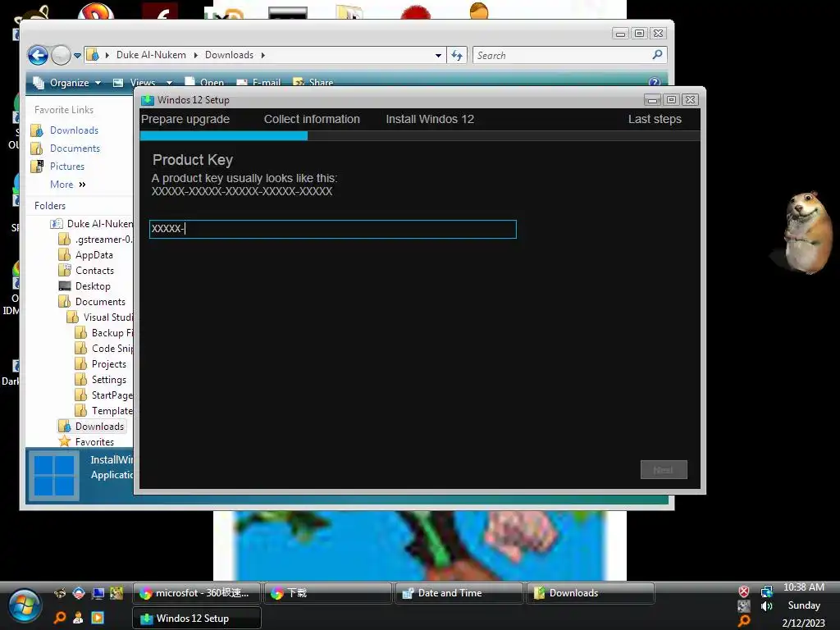Switch to Date and Time taskbar button
This screenshot has width=840, height=630.
[459, 593]
